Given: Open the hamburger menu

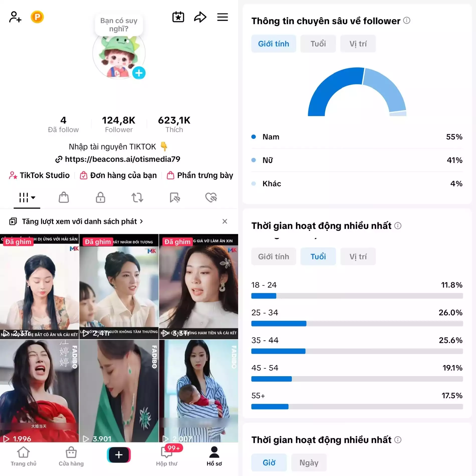Looking at the screenshot, I should point(222,17).
